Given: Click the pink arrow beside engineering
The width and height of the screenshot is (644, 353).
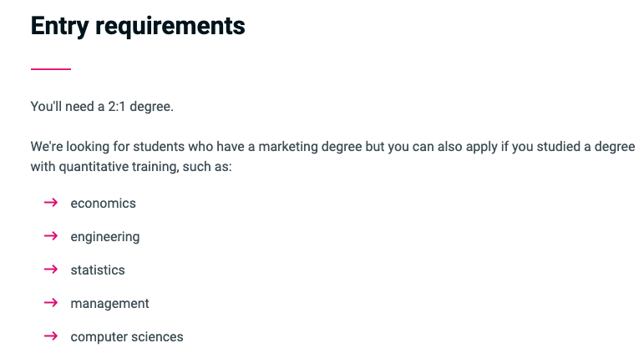Looking at the screenshot, I should (x=51, y=236).
